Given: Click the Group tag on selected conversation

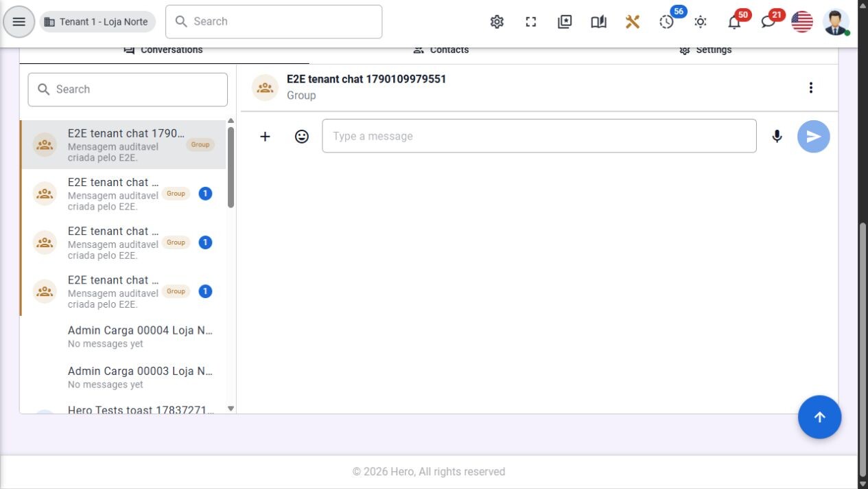Looking at the screenshot, I should click(x=200, y=145).
